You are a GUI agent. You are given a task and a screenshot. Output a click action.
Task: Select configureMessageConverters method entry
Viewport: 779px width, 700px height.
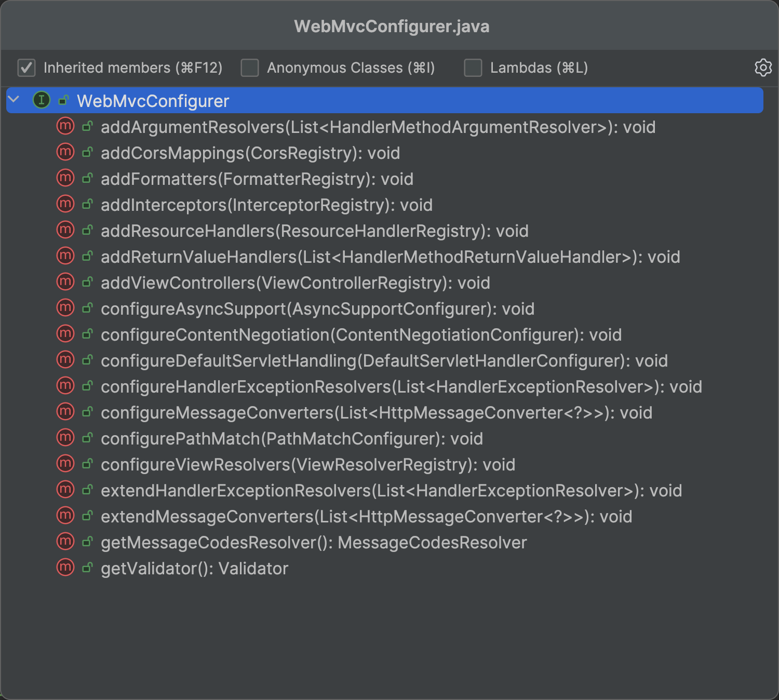pyautogui.click(x=377, y=412)
